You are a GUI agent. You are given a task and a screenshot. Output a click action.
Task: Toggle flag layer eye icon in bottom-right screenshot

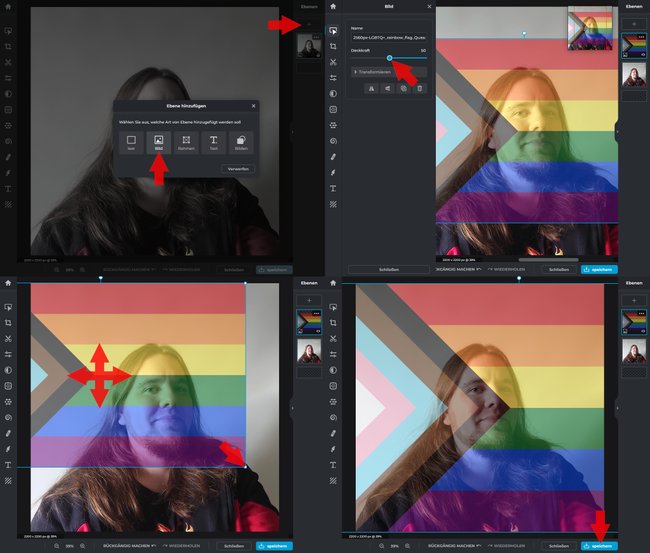[x=643, y=331]
